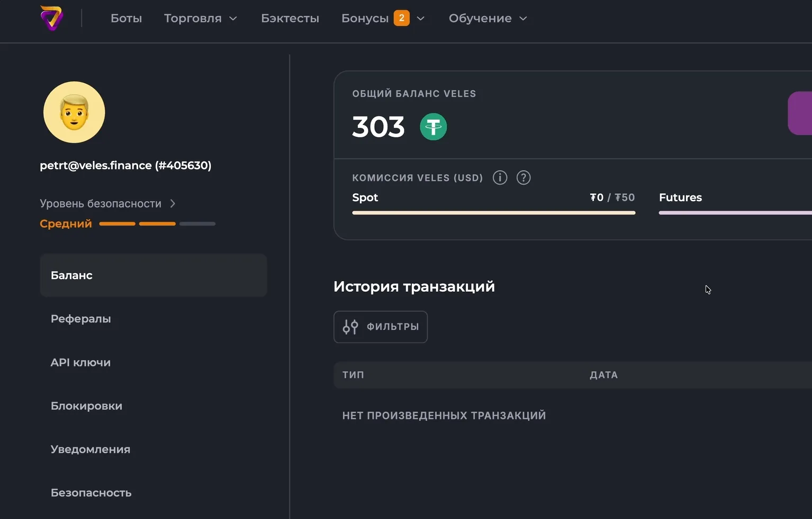Switch to the Бэктесты section
812x519 pixels.
tap(290, 17)
